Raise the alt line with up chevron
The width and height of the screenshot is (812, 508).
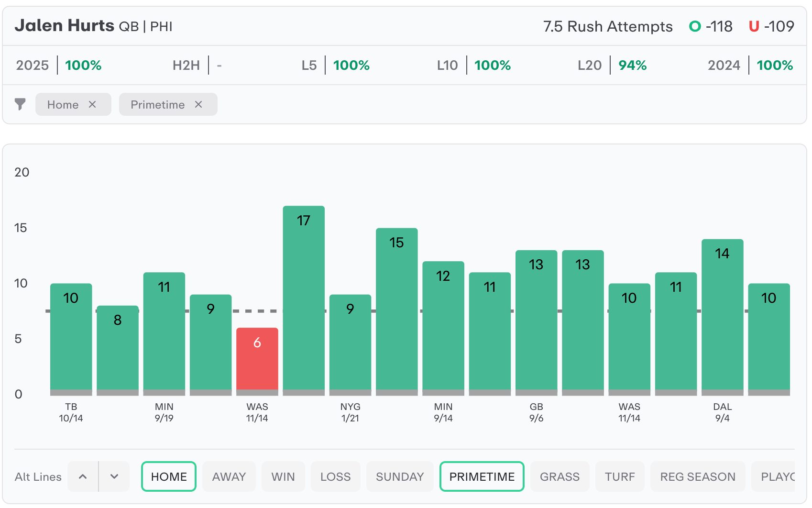click(83, 476)
